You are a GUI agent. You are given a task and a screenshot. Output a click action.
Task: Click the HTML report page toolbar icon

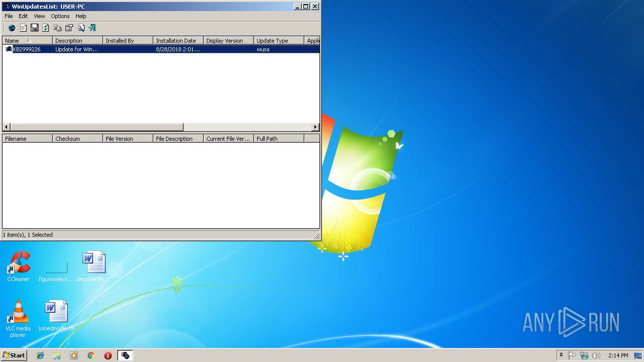point(23,28)
